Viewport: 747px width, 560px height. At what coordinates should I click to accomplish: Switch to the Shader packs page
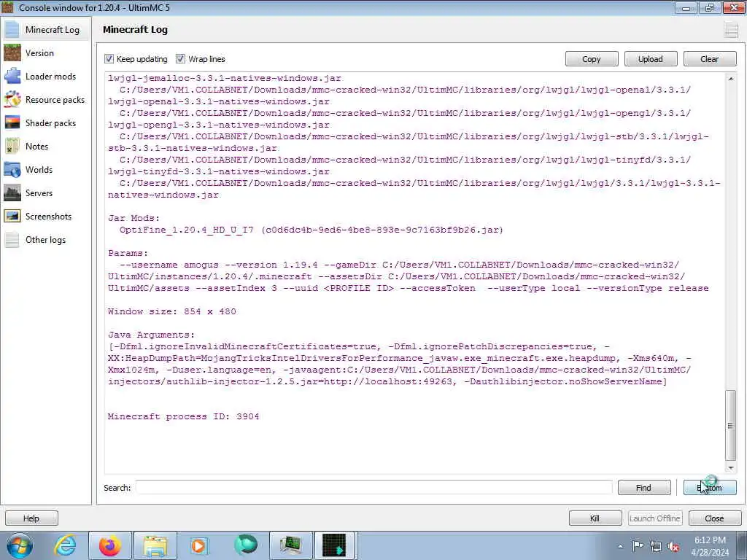point(46,122)
